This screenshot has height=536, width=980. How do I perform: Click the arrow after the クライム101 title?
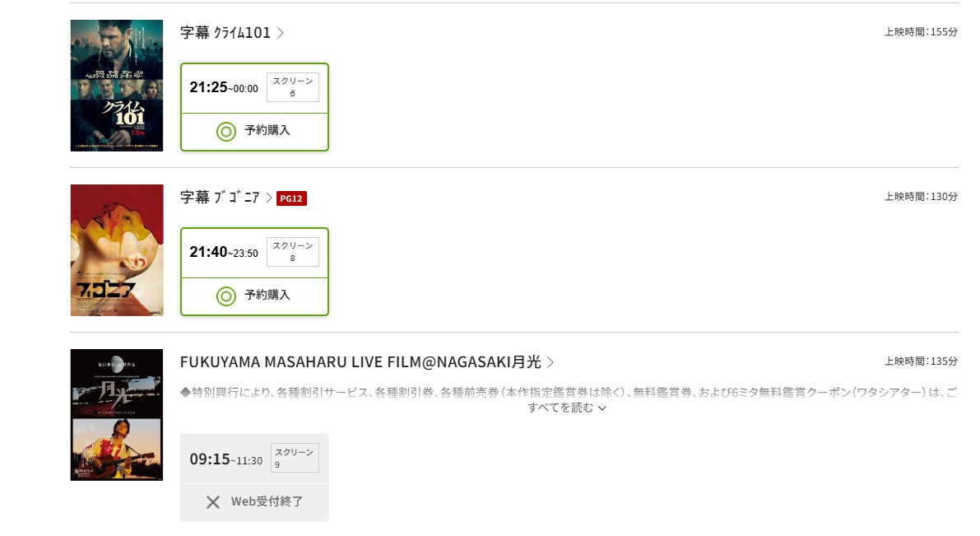point(281,33)
